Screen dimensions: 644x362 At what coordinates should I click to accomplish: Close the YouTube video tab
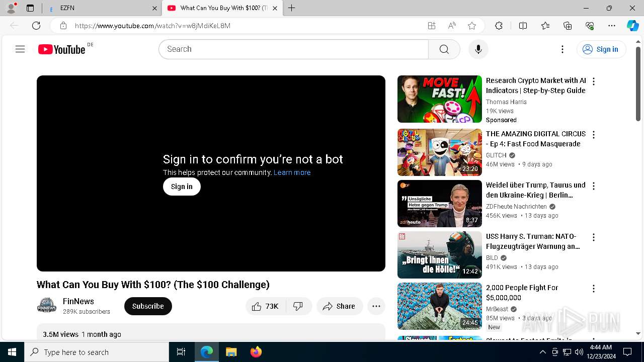[x=275, y=8]
